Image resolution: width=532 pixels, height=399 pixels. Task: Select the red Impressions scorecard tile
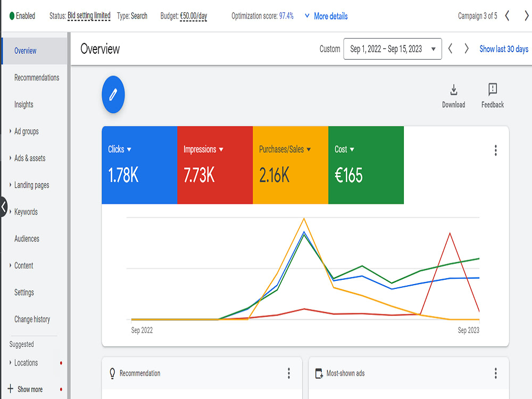215,165
